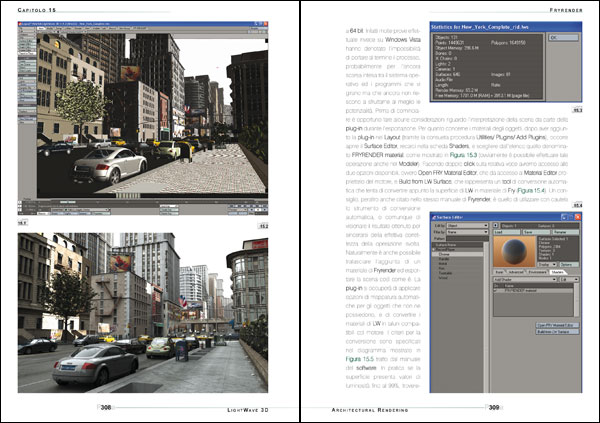Click the surface list vertical scrollbar
The image size is (600, 423).
point(486,316)
